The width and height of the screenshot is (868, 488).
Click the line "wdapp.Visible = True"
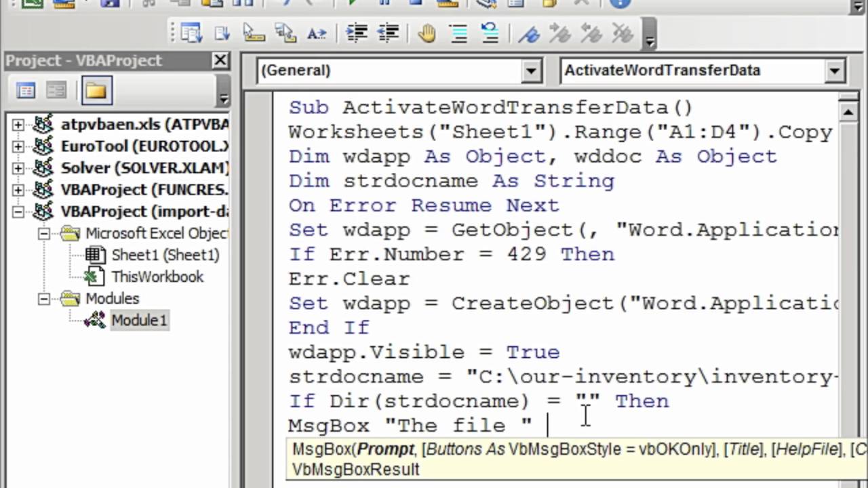tap(424, 351)
